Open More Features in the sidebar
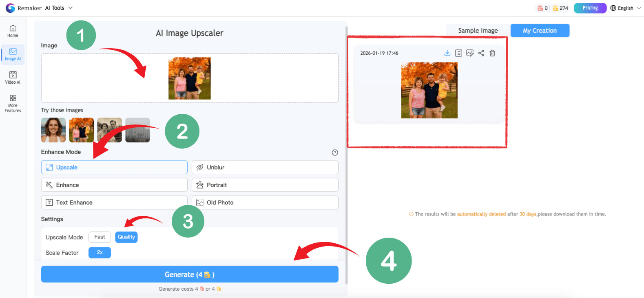 [13, 104]
